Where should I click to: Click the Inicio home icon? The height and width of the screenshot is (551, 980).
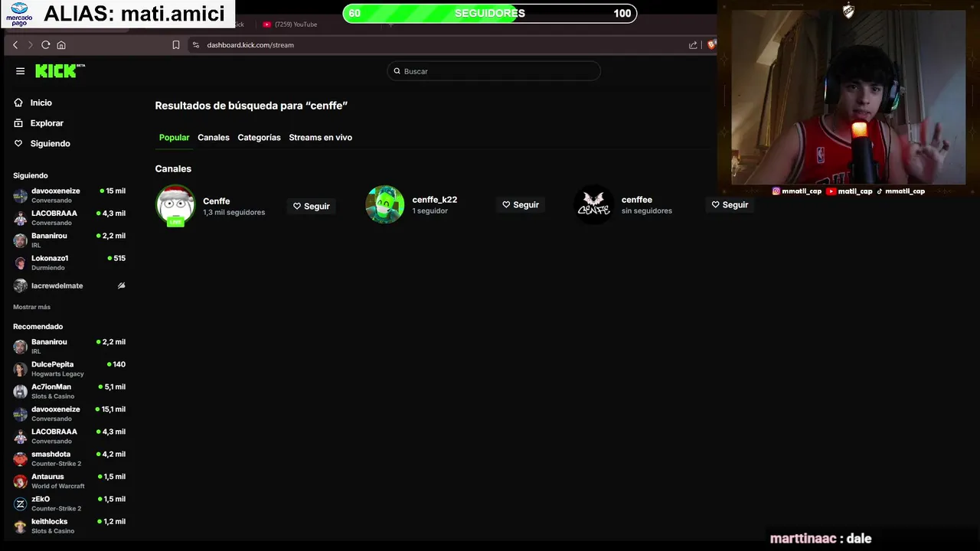click(18, 103)
